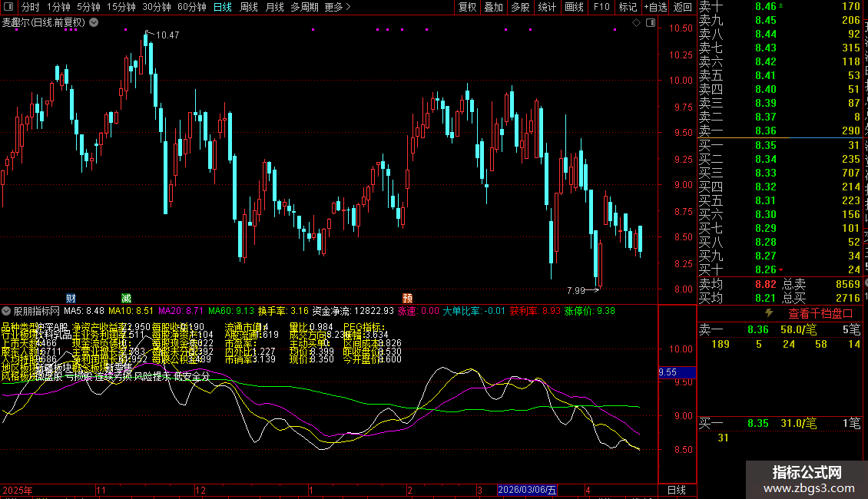This screenshot has width=868, height=499.
Task: Click the 涨停价: 9.38 label
Action: pyautogui.click(x=590, y=311)
